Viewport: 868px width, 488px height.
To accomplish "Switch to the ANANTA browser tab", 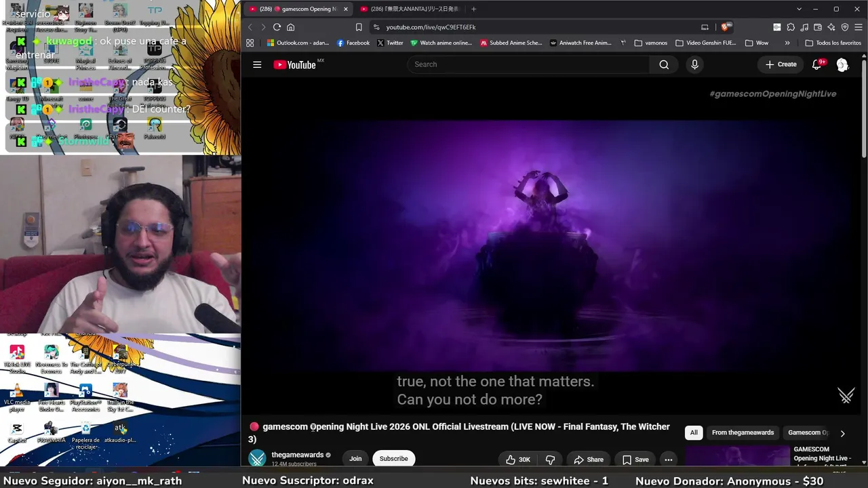I will 410,9.
